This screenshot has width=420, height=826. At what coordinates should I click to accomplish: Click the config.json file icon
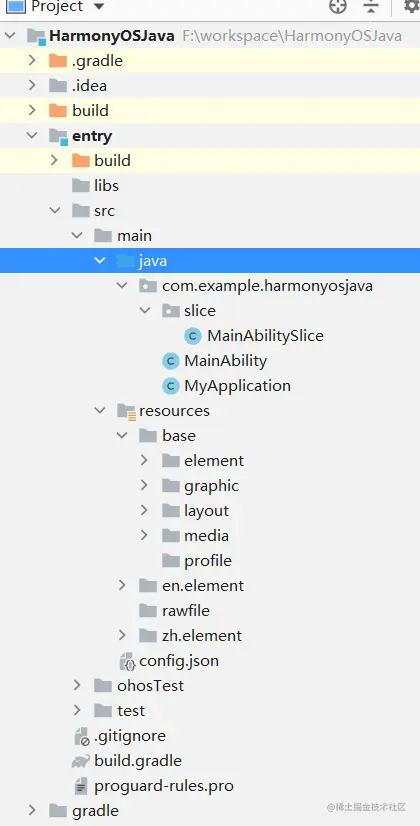(128, 661)
